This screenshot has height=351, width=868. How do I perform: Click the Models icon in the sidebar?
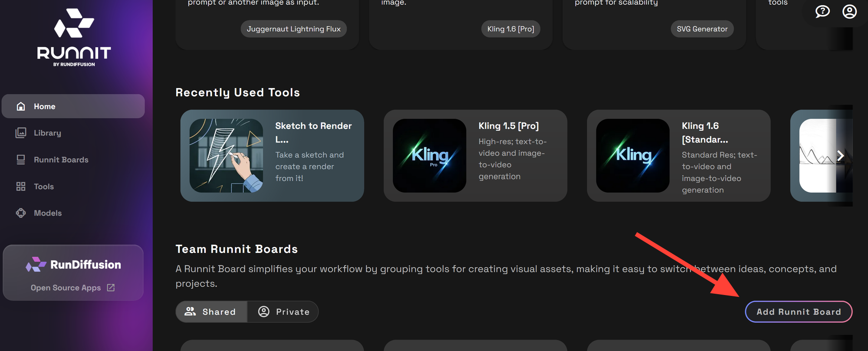tap(21, 213)
